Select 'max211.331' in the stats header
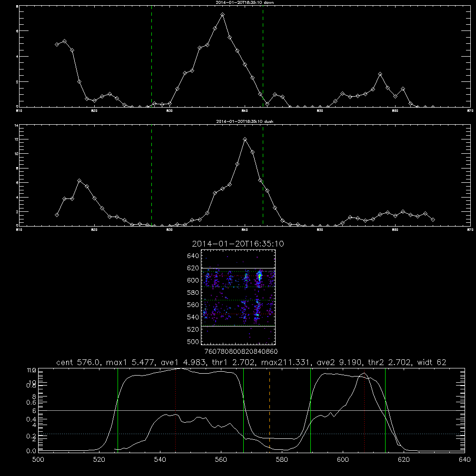Image resolution: width=476 pixels, height=476 pixels. pos(286,362)
